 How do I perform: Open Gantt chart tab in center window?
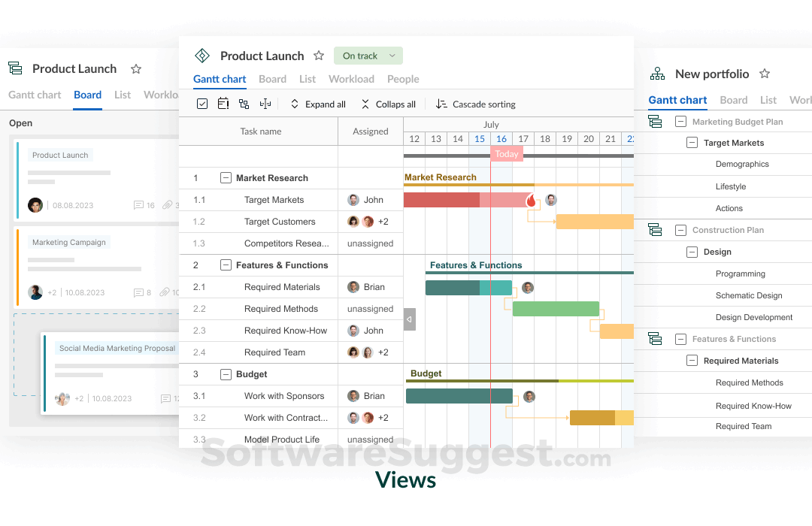220,79
